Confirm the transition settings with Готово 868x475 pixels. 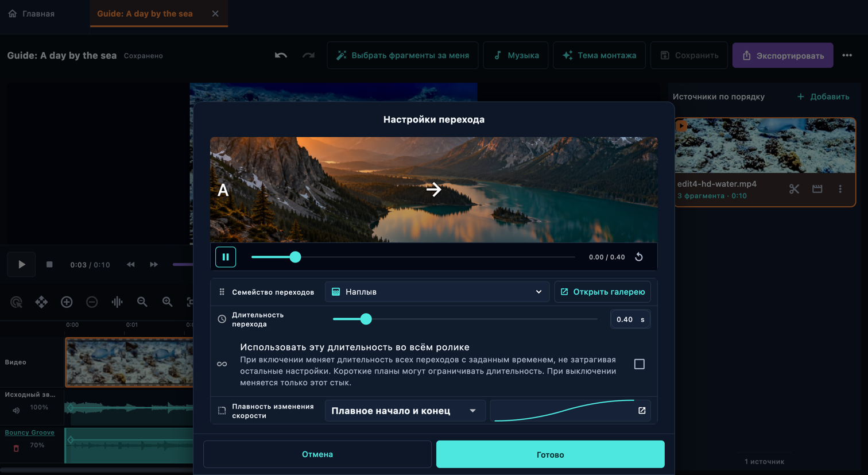pos(550,454)
